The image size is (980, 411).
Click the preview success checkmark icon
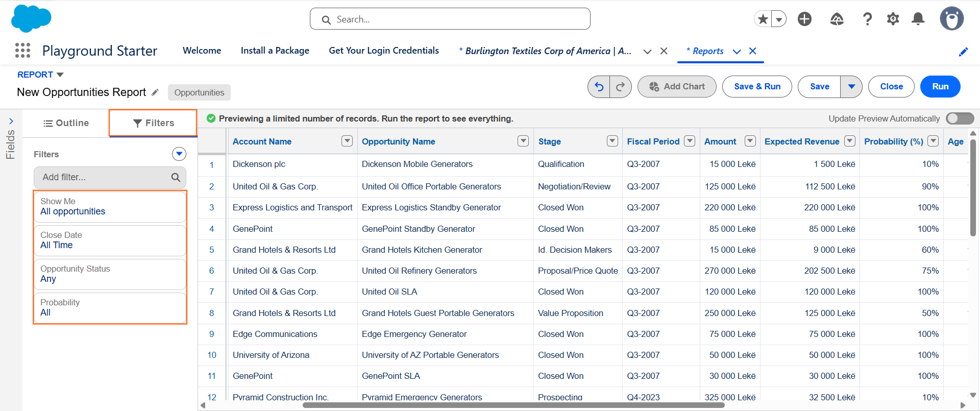[211, 118]
